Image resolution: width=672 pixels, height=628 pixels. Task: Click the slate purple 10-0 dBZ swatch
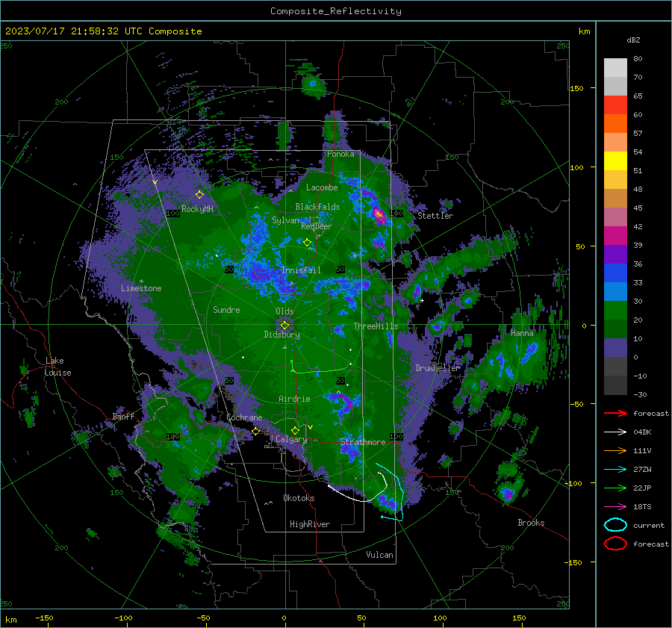615,348
